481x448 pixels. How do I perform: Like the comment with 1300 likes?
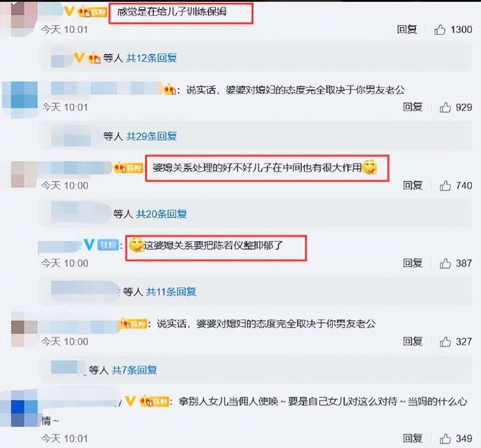point(440,29)
